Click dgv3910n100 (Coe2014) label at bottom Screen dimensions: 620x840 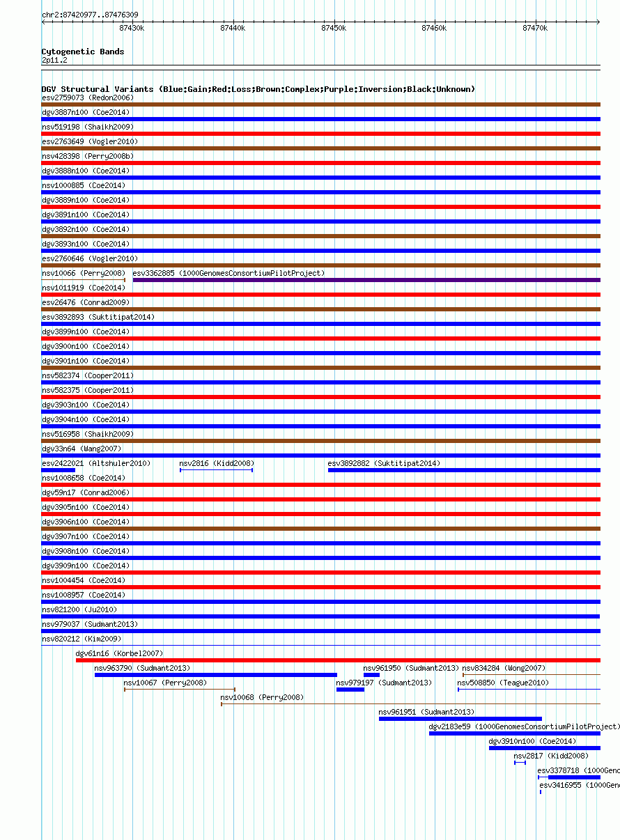click(532, 741)
